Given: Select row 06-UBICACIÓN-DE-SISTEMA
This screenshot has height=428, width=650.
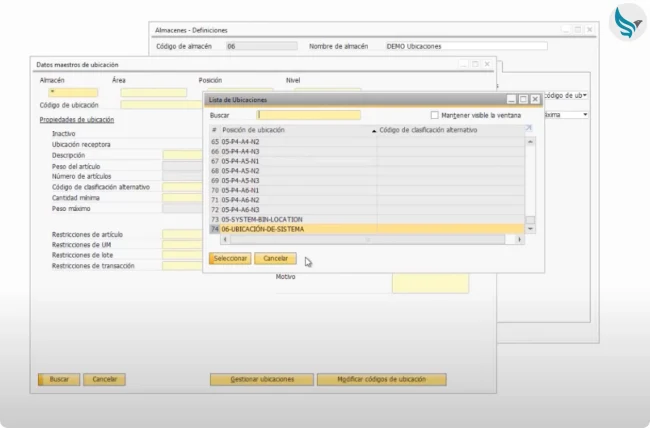Looking at the screenshot, I should click(367, 229).
